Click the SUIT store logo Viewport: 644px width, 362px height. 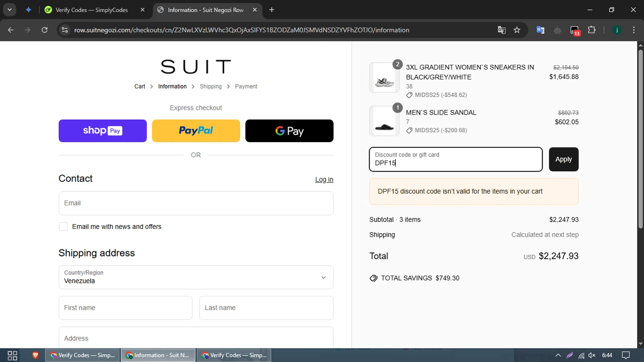196,67
